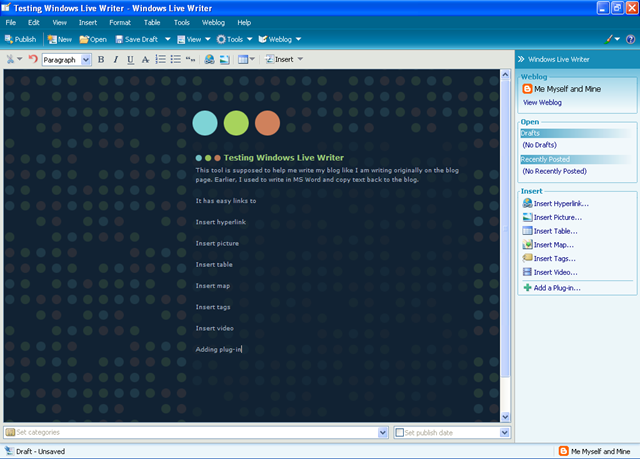The width and height of the screenshot is (640, 459).
Task: Open the Set categories dropdown
Action: coord(382,432)
